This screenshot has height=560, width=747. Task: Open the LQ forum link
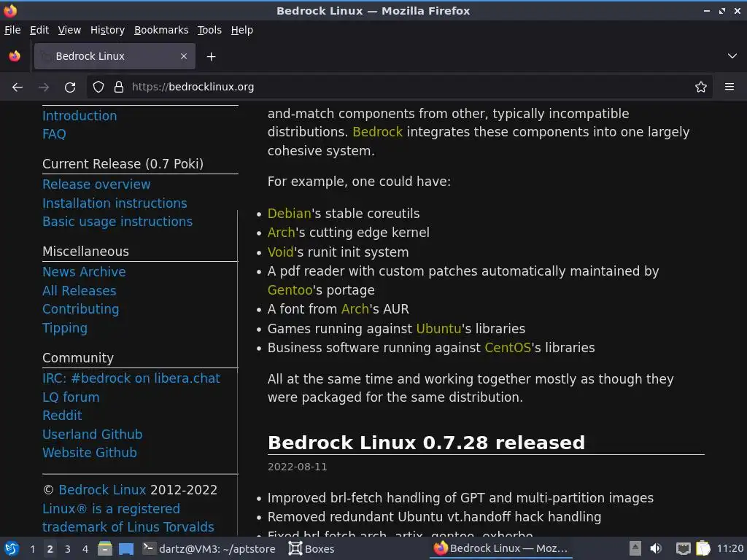(x=71, y=397)
